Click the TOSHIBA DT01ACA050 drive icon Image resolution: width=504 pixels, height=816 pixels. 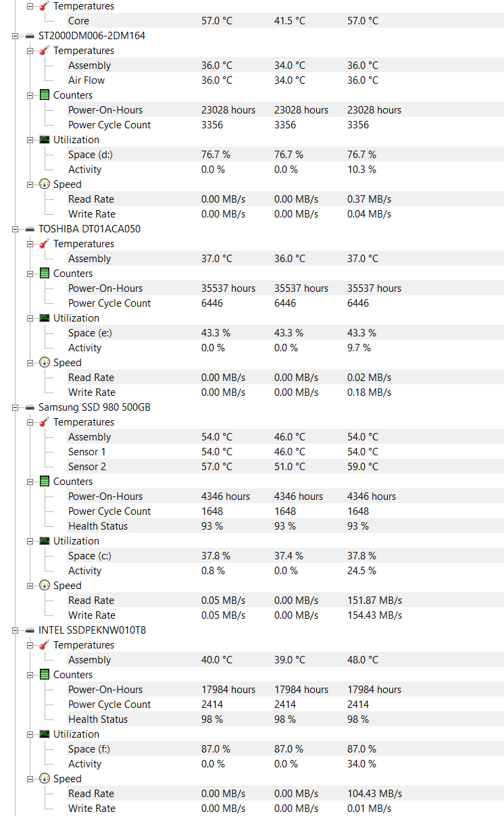click(x=30, y=229)
